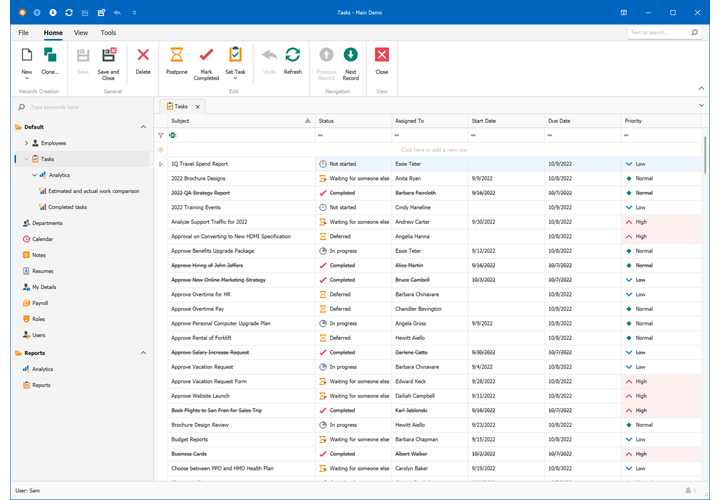This screenshot has height=500, width=720.
Task: Click the red Delete icon
Action: [x=143, y=56]
